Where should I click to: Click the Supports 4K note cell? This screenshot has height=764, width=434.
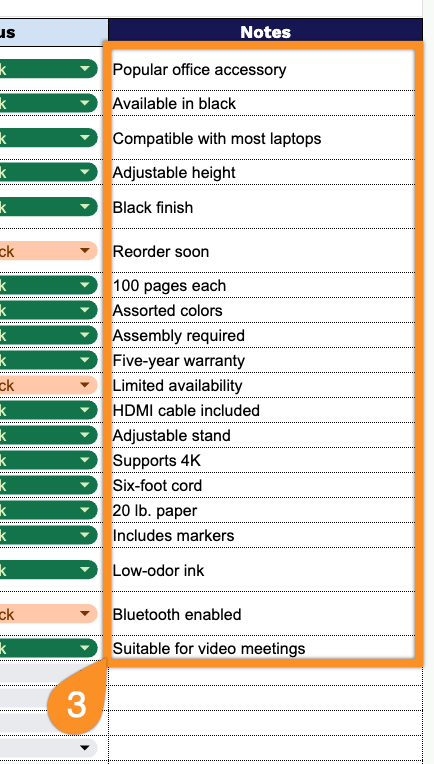(x=263, y=460)
